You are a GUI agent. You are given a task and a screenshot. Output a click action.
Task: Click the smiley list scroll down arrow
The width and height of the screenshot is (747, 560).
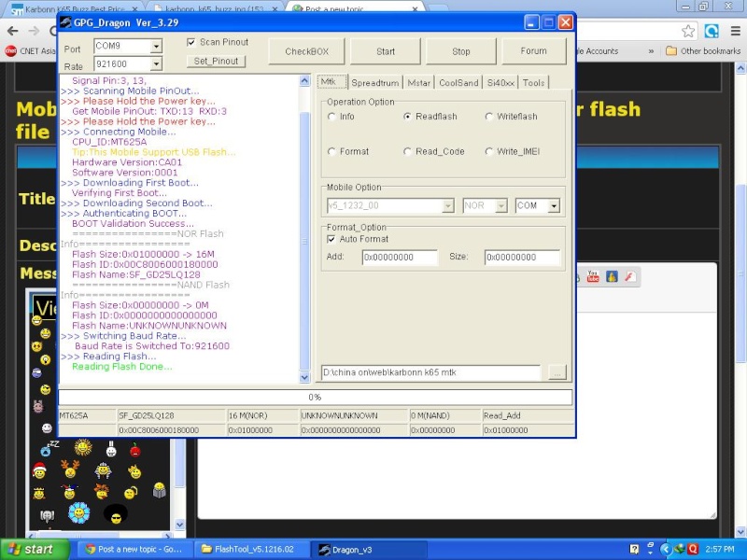[179, 525]
